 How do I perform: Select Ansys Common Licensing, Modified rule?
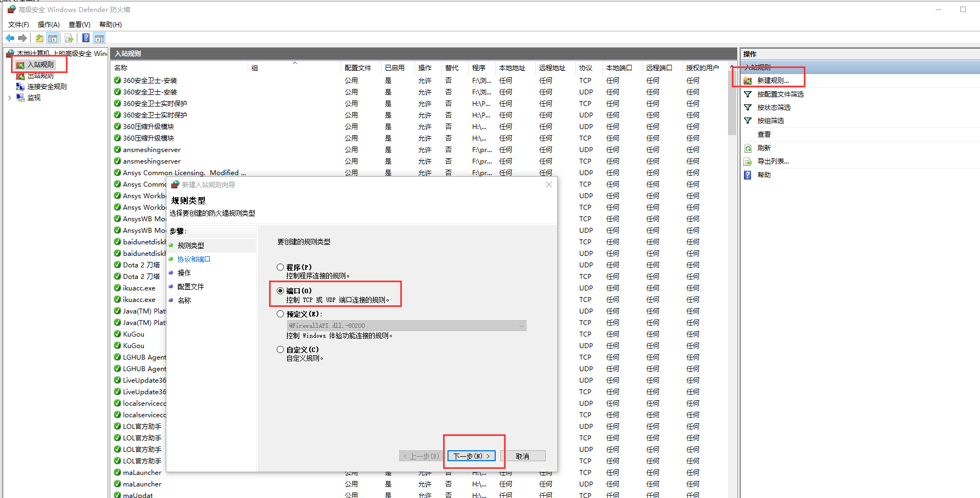[420, 173]
